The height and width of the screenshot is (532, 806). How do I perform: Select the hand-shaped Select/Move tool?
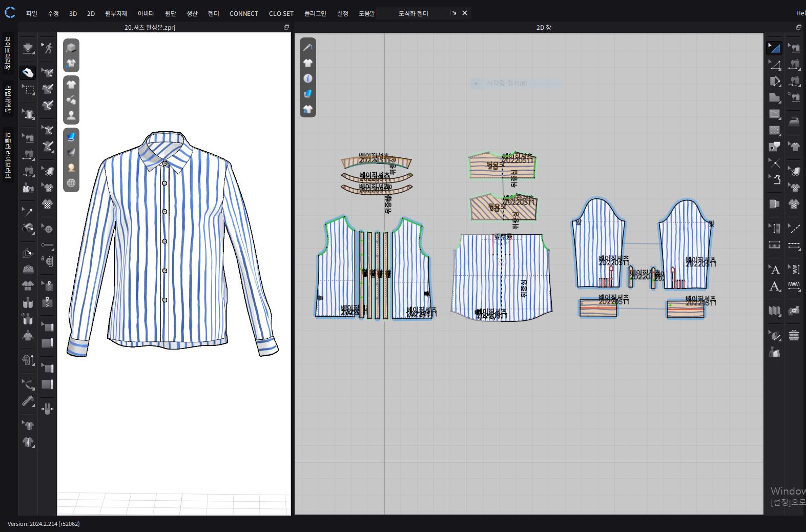pyautogui.click(x=28, y=73)
